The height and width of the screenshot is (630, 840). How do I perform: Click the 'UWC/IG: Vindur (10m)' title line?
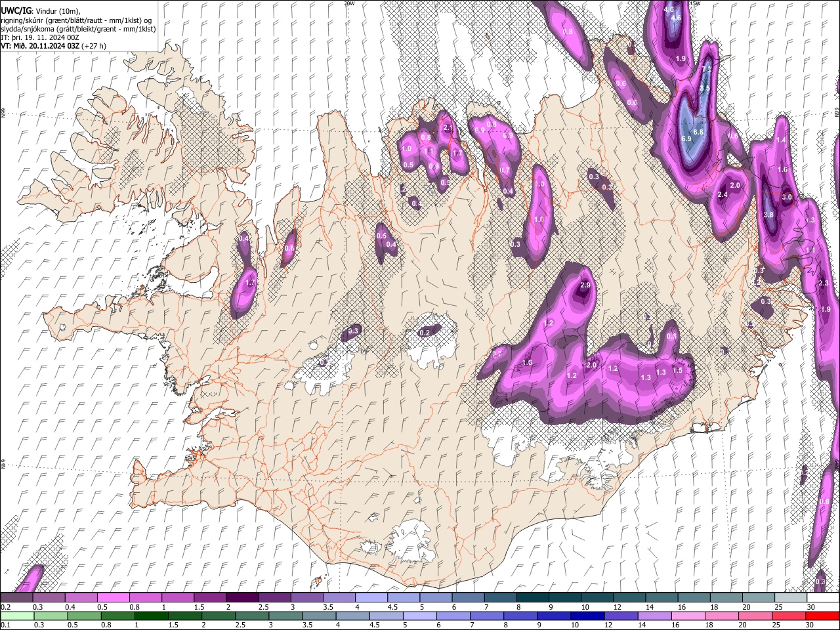(x=41, y=10)
